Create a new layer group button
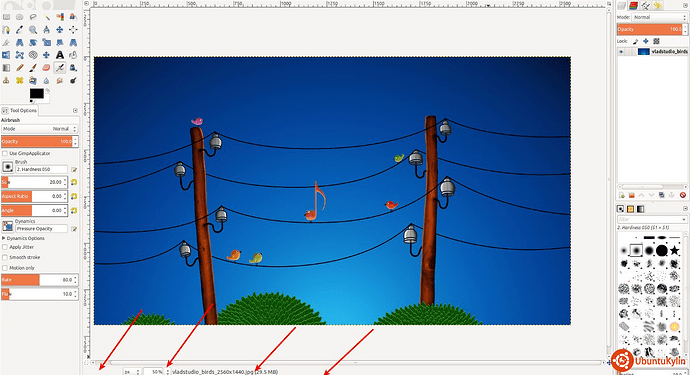 pyautogui.click(x=631, y=195)
